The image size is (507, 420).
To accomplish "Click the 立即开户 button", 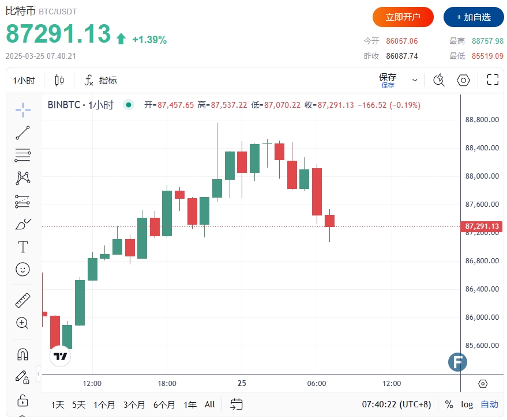I will point(403,17).
